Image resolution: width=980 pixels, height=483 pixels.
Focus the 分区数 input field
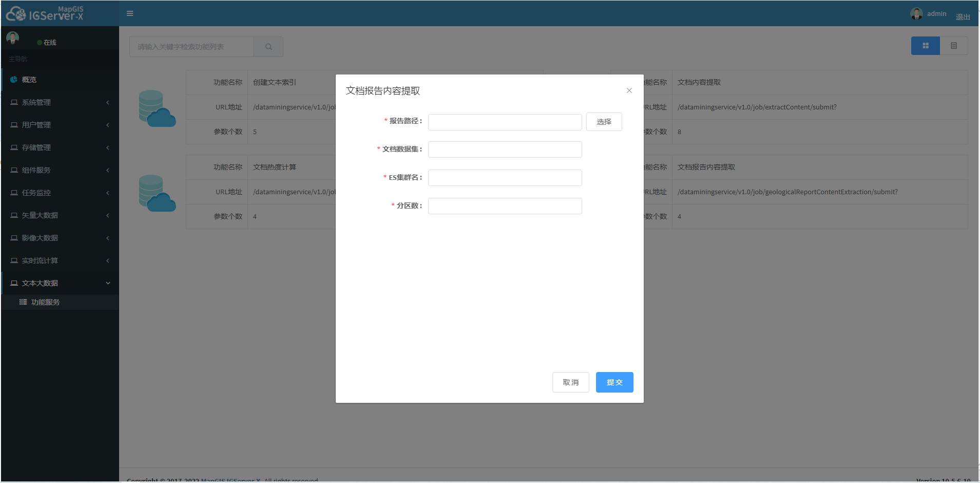pos(505,206)
